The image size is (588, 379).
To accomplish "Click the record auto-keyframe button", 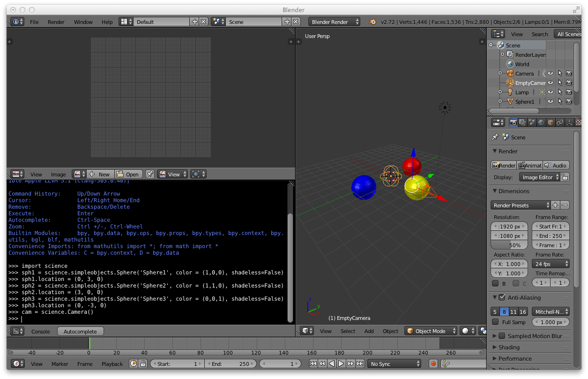I will click(433, 364).
